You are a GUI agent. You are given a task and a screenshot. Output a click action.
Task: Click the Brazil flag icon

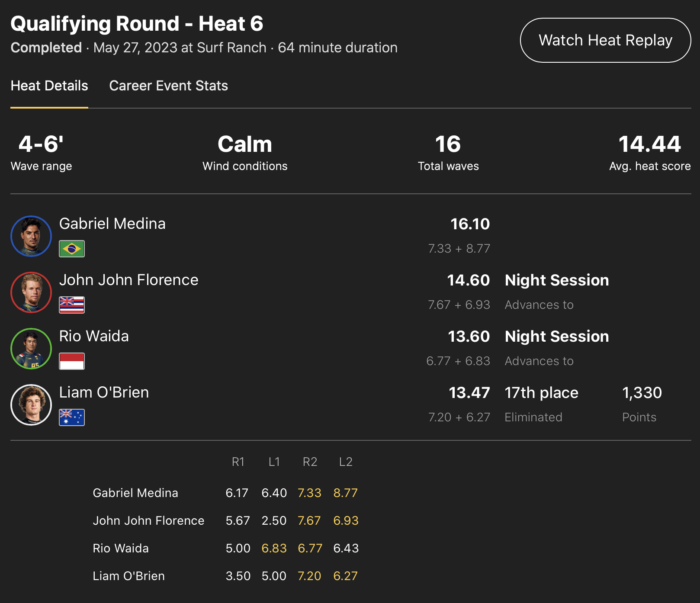coord(72,249)
